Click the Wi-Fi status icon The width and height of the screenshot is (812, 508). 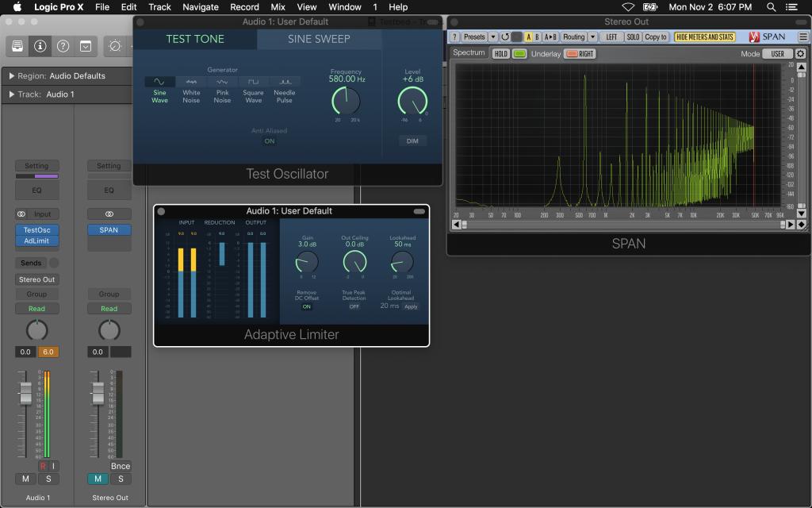point(628,7)
